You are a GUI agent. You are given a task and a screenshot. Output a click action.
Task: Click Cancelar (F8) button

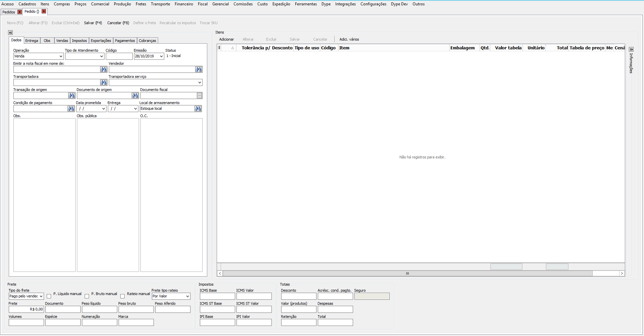tap(118, 23)
